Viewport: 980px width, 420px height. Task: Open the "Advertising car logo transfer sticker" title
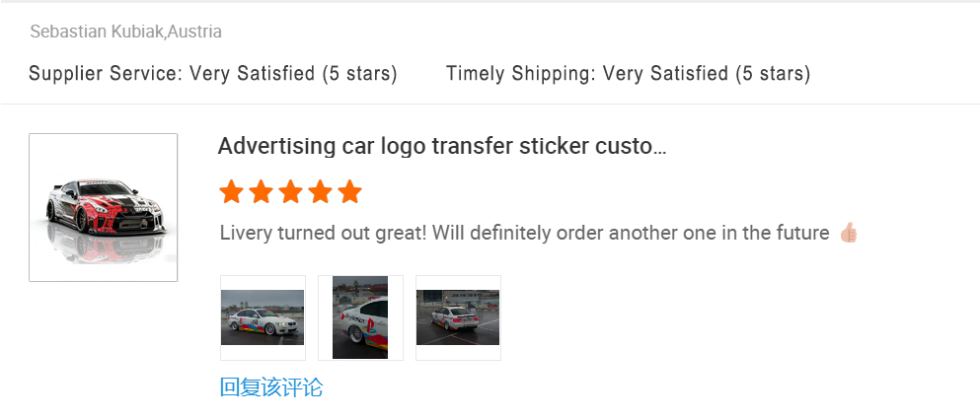tap(442, 147)
